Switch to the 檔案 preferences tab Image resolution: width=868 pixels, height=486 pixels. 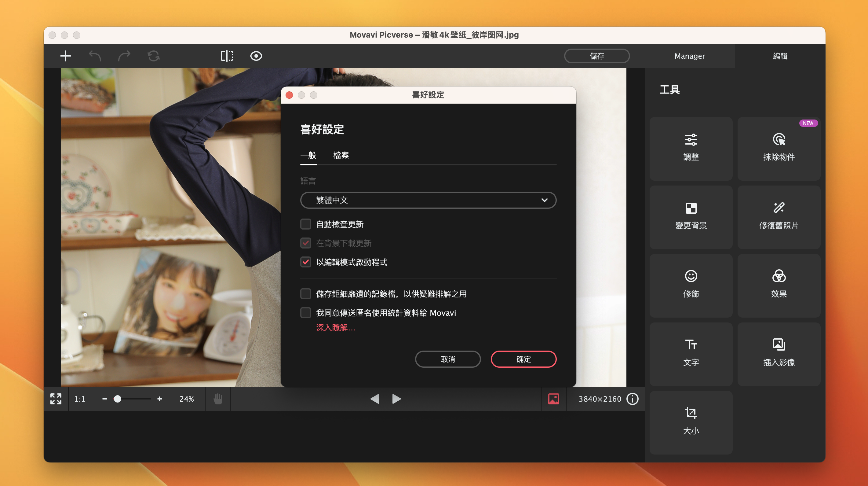(341, 155)
